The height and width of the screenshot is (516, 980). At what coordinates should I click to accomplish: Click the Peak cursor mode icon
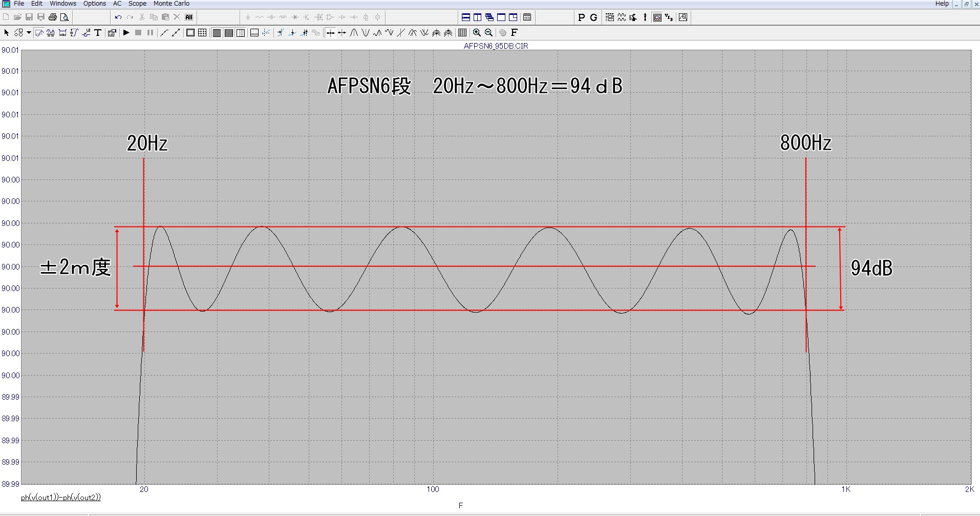coord(354,33)
